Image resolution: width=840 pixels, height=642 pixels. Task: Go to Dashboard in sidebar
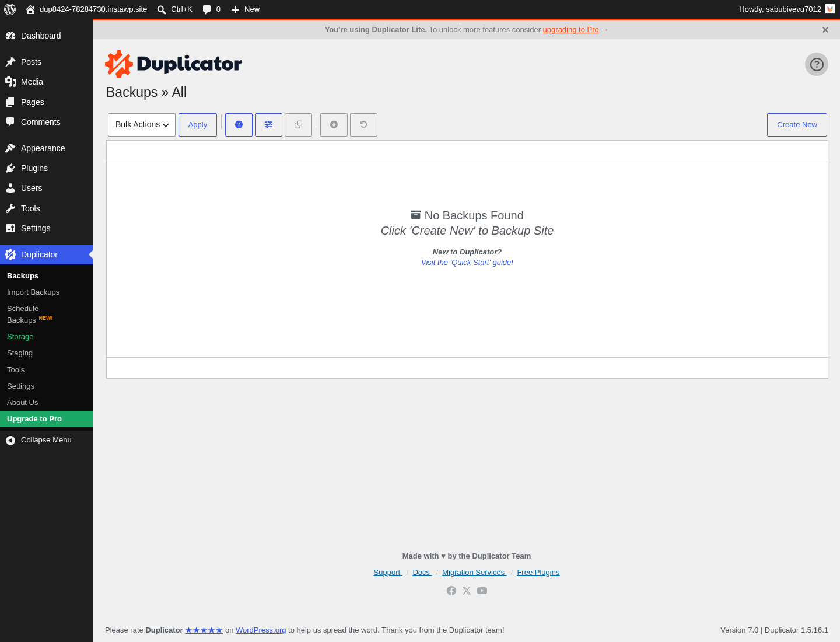point(47,36)
